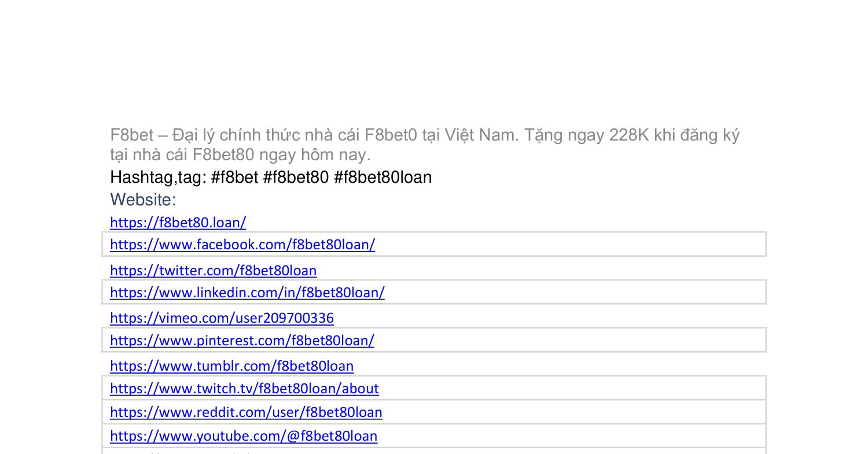
Task: Click the word "F8bet0" in the paragraph
Action: [391, 135]
